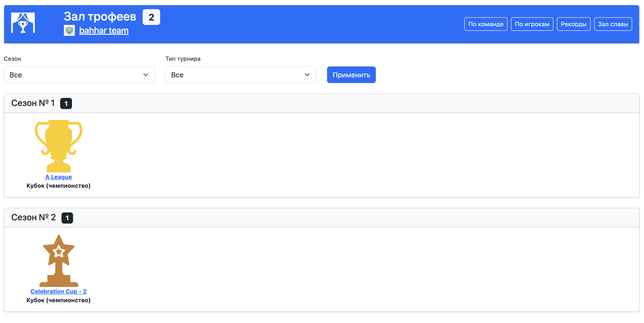
Task: Click the trophy hall curtain logo icon
Action: pos(23,23)
